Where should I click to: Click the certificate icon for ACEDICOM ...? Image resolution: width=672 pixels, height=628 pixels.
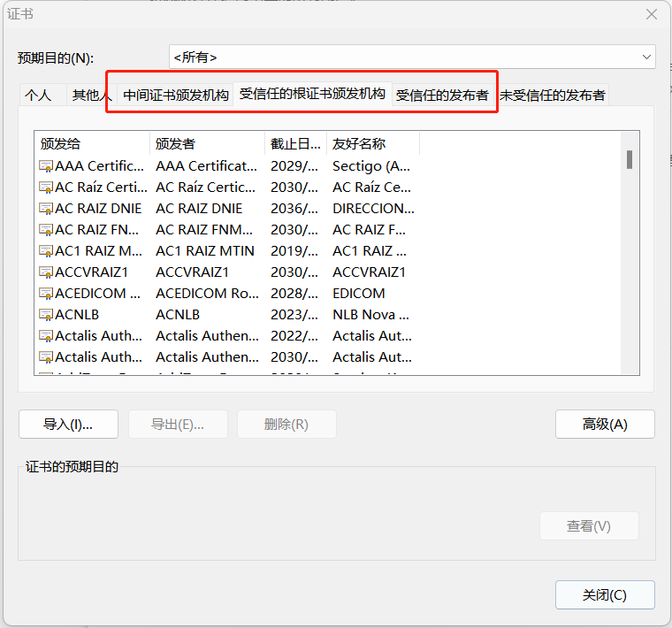coord(46,293)
